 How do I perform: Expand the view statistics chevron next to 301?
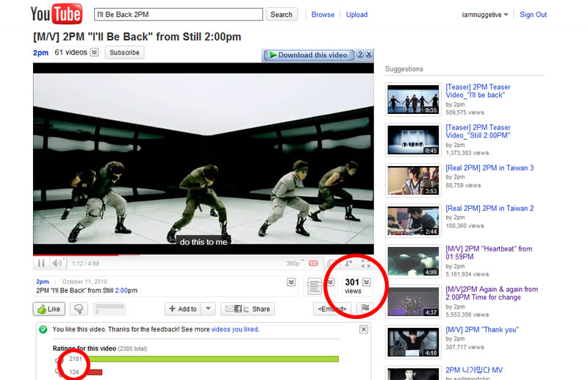(x=366, y=282)
